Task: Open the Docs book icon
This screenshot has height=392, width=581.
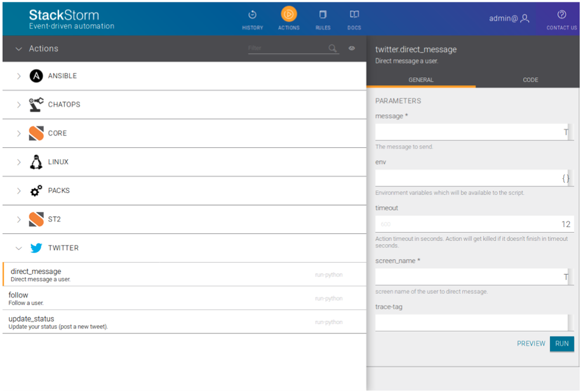Action: coord(354,15)
